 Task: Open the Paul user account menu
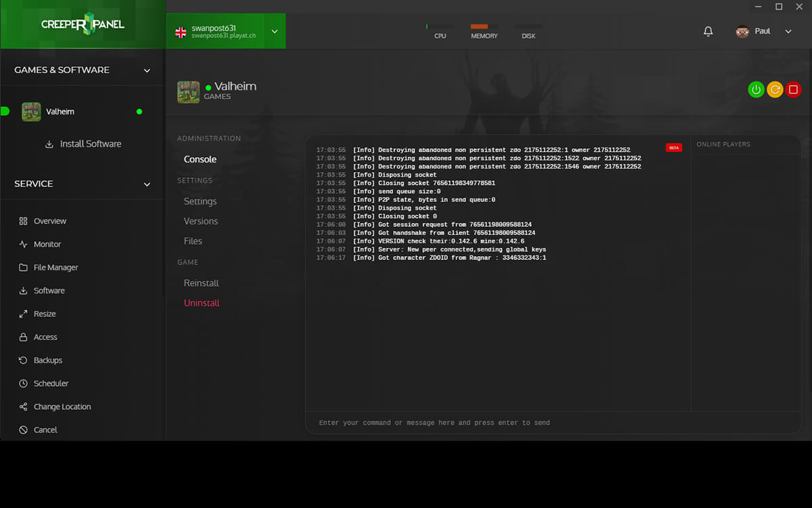[763, 31]
